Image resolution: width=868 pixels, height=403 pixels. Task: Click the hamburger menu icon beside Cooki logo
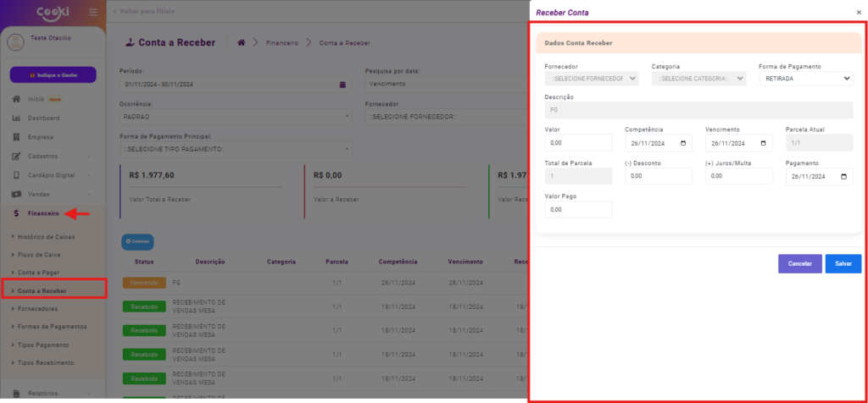click(93, 13)
